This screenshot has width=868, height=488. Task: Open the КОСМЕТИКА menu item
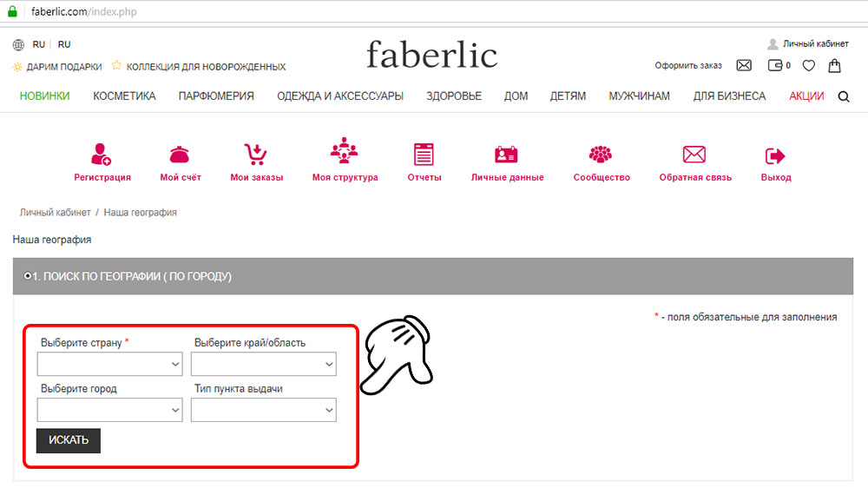(x=124, y=96)
